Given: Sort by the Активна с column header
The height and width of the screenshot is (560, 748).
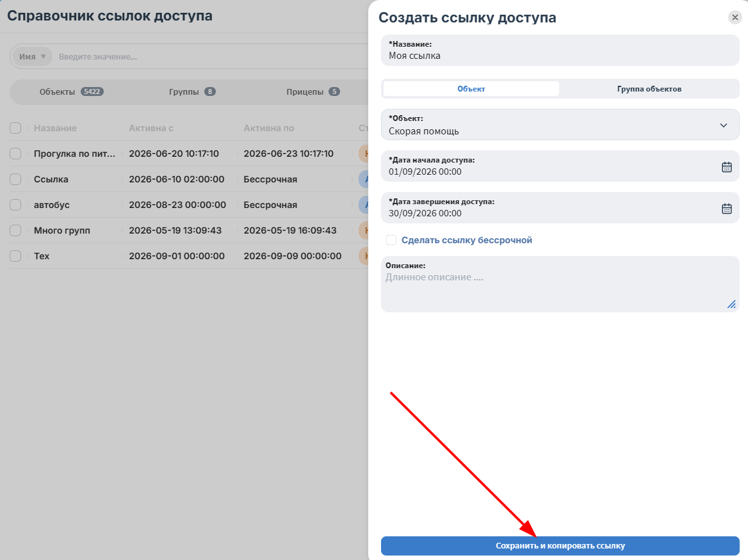Looking at the screenshot, I should point(150,128).
